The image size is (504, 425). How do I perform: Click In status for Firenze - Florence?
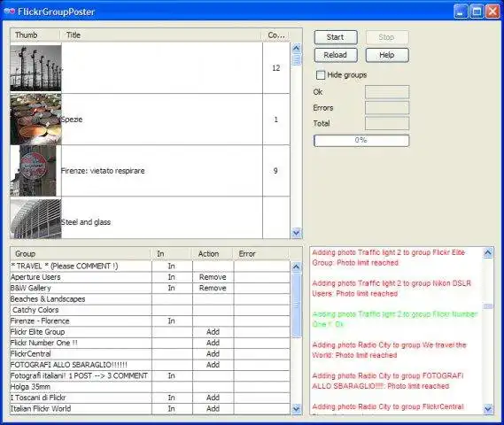coord(171,321)
